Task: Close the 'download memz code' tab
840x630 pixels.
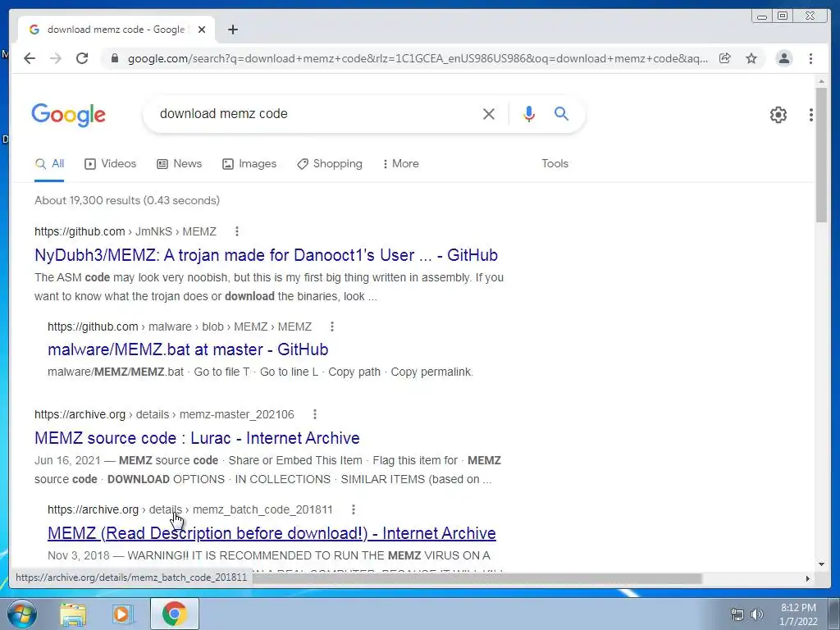Action: (202, 30)
